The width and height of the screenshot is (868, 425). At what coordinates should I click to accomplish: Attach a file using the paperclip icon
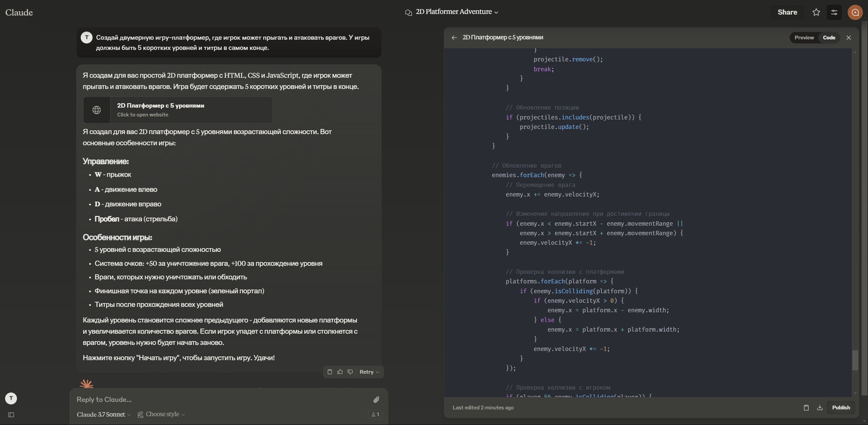coord(376,400)
